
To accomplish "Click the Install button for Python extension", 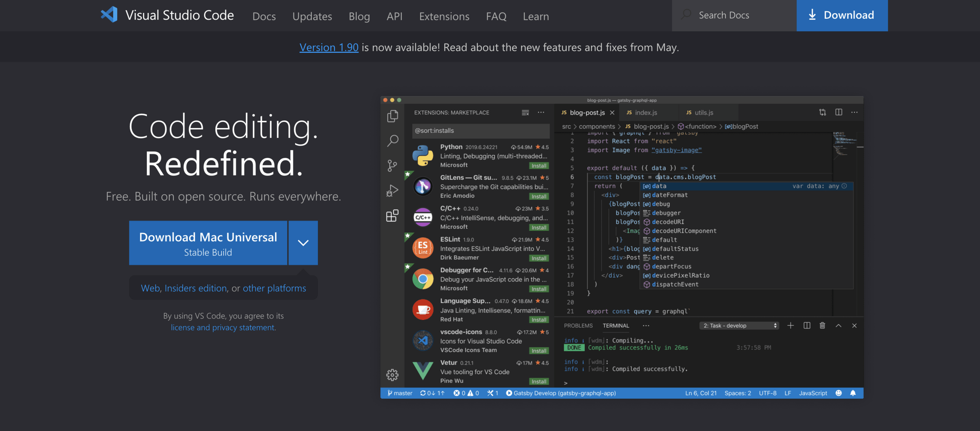I will [539, 166].
